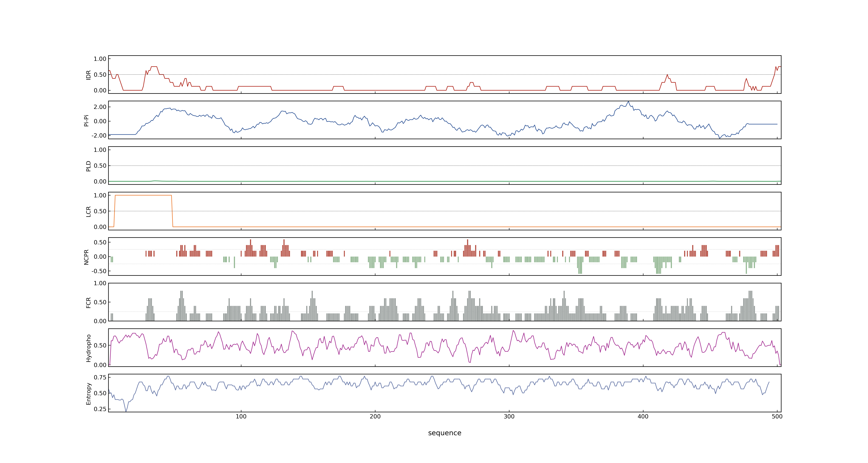Click the 500 x-axis tick label

pyautogui.click(x=777, y=416)
